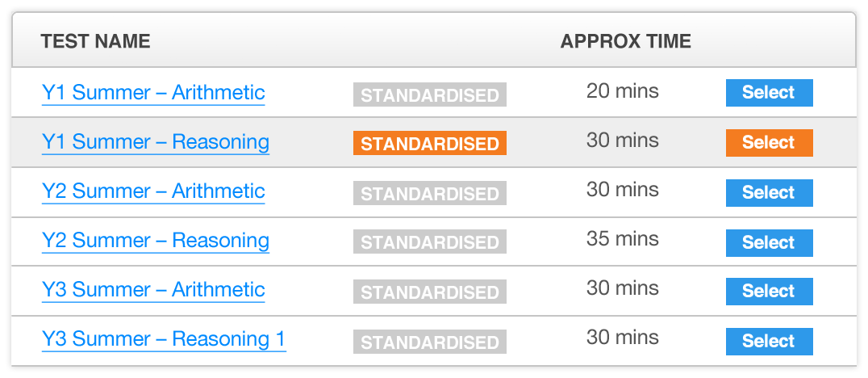Open the Y3 Summer – Reasoning 1 link
The height and width of the screenshot is (378, 868).
(x=164, y=339)
